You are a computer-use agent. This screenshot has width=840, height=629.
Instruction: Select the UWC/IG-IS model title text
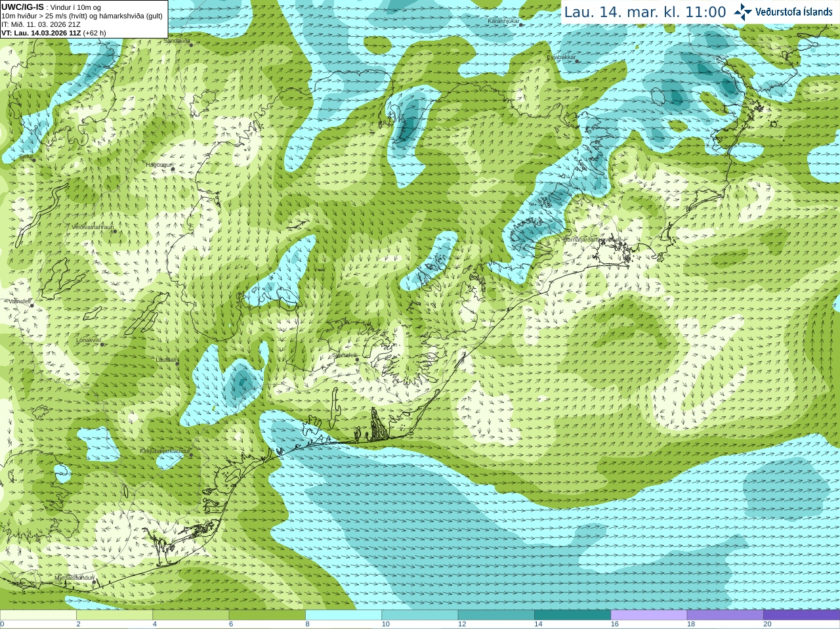23,7
